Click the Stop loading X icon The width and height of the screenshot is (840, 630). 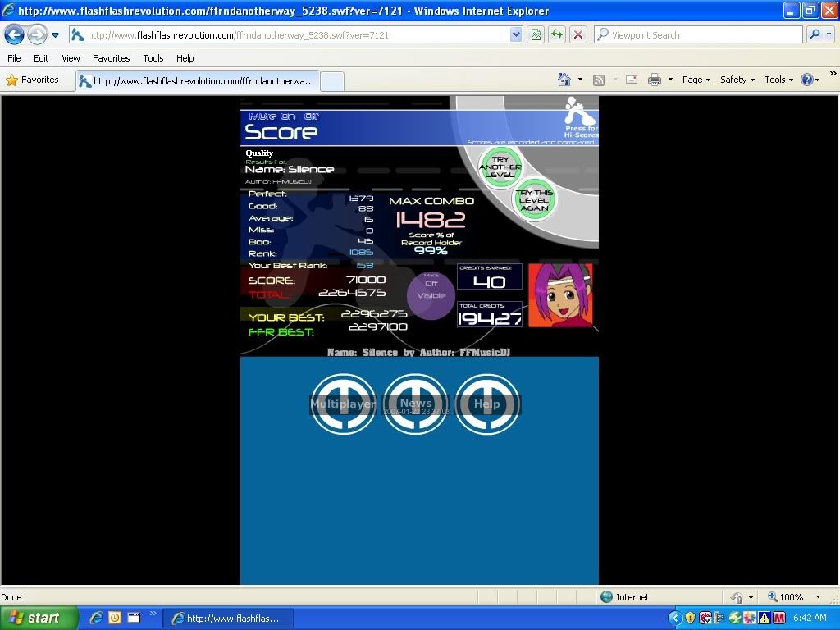click(x=578, y=34)
